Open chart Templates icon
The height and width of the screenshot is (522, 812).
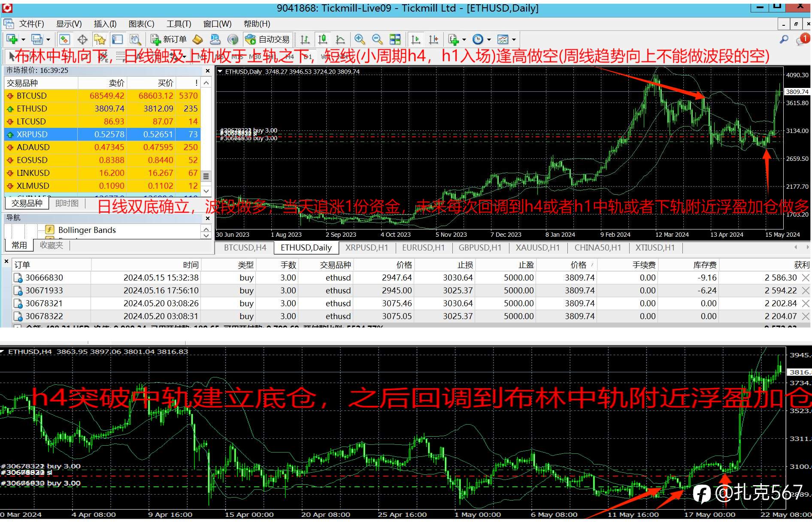tap(503, 39)
